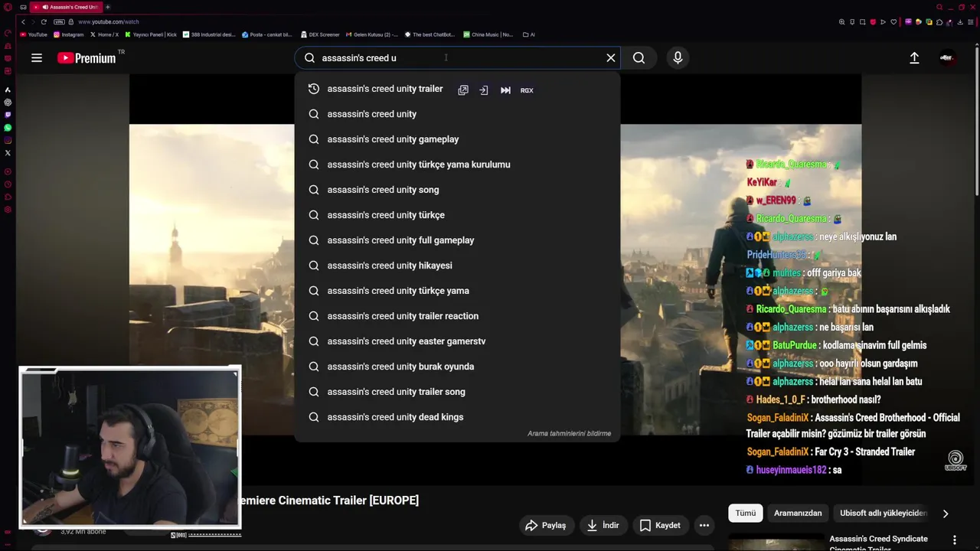Go back with the browser back arrow
980x551 pixels.
[x=23, y=21]
